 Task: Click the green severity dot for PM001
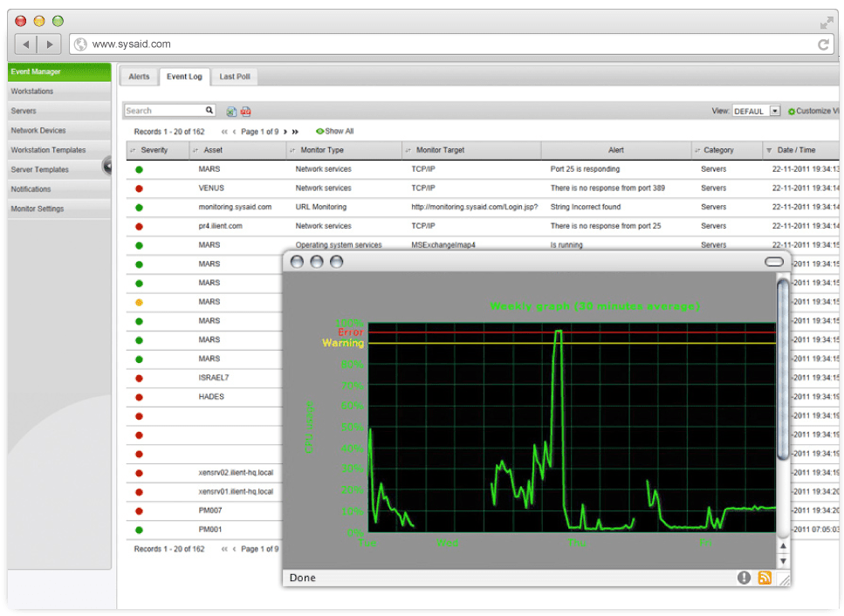pos(139,530)
